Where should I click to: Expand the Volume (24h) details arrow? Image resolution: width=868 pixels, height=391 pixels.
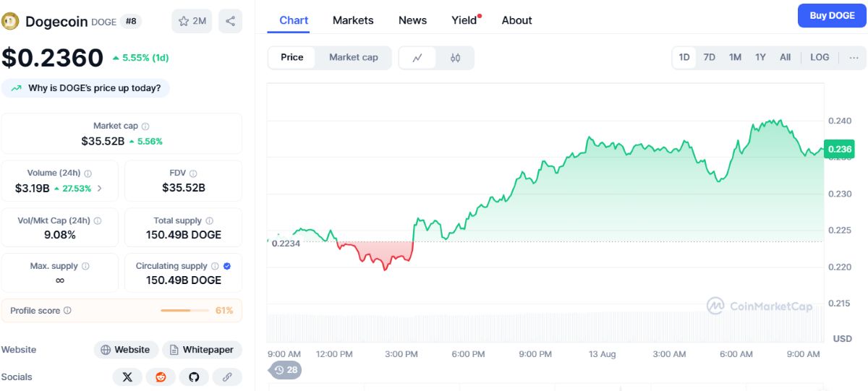pos(99,189)
